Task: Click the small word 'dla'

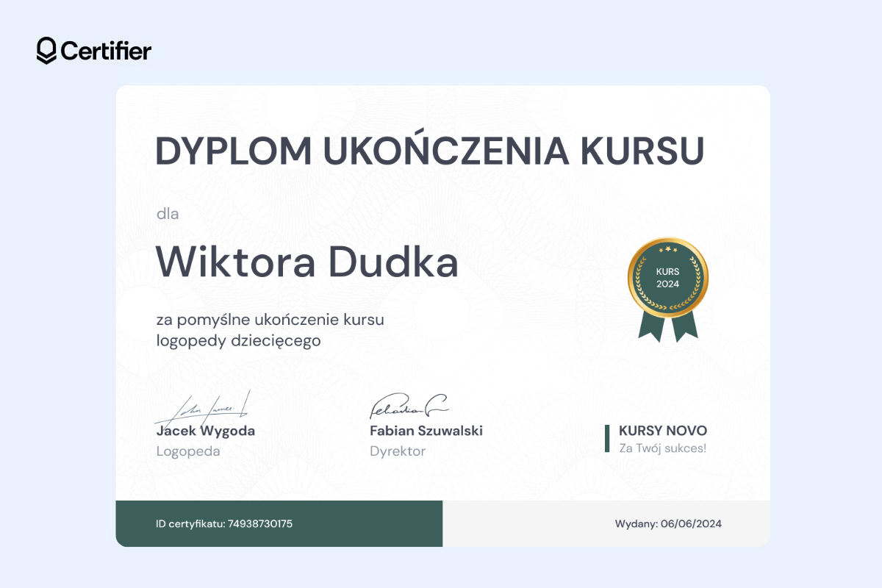Action: (168, 215)
